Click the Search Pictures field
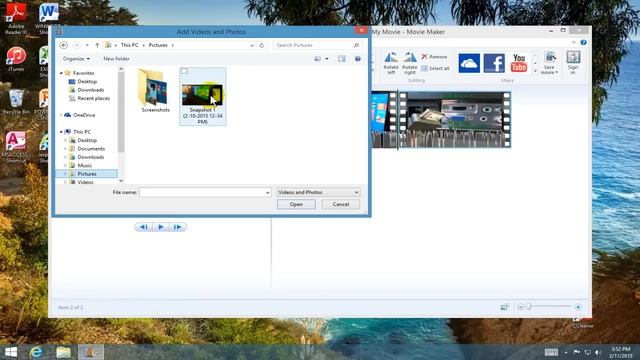The image size is (640, 360). pyautogui.click(x=313, y=45)
